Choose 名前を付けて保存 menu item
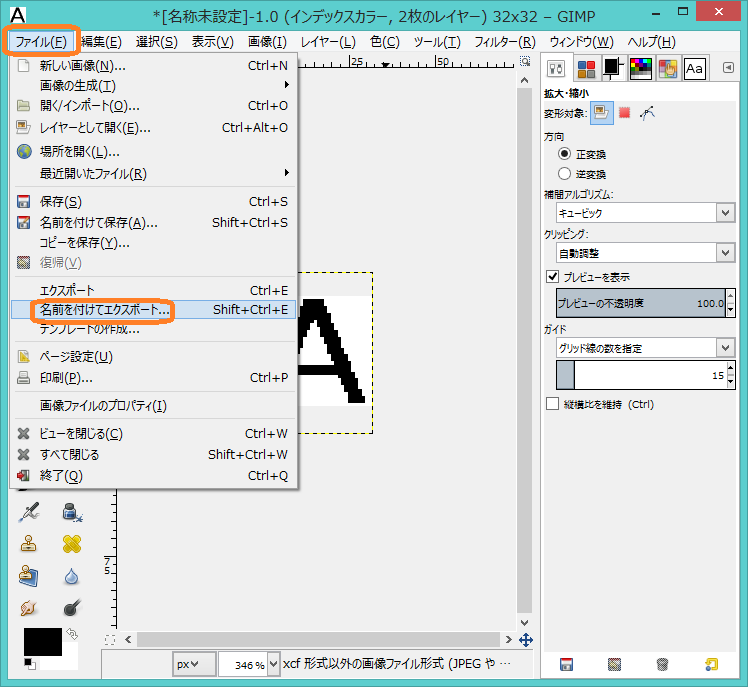The width and height of the screenshot is (748, 687). click(153, 222)
